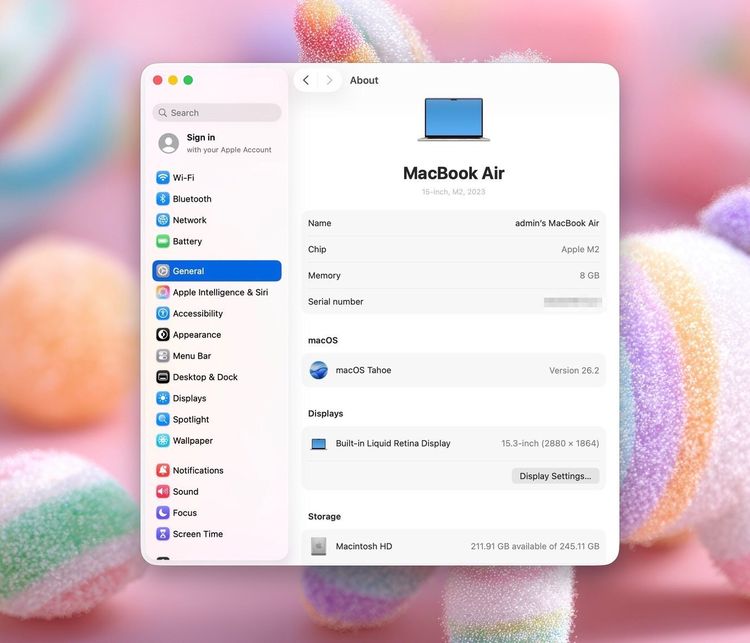Screen dimensions: 750x643
Task: Click the MacBook Air laptop image
Action: [x=453, y=120]
